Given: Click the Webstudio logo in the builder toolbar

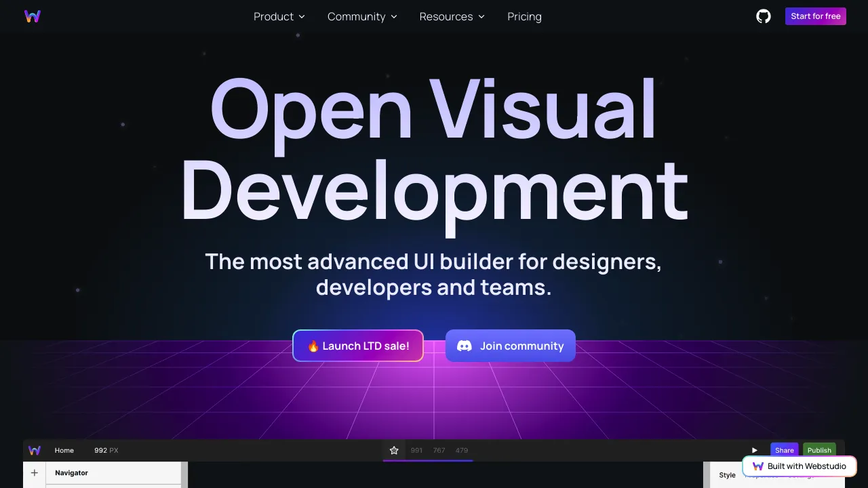Looking at the screenshot, I should pyautogui.click(x=34, y=450).
